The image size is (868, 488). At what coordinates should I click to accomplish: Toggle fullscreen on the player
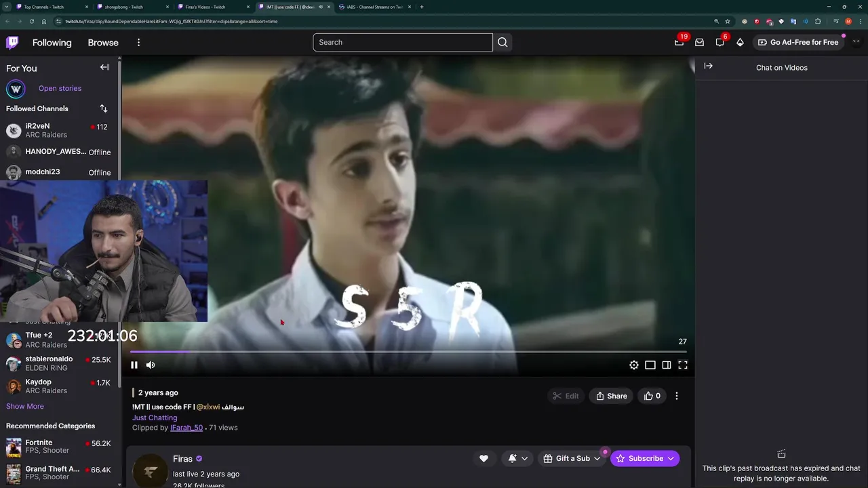coord(683,365)
